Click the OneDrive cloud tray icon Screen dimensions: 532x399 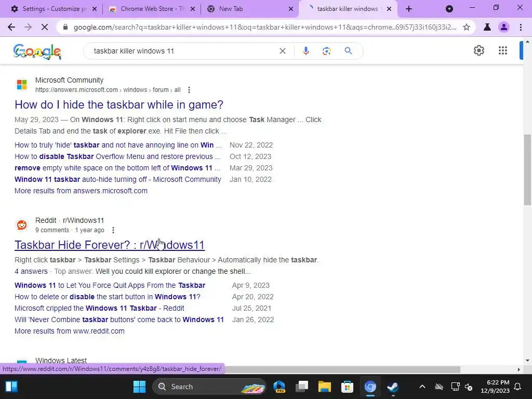439,387
